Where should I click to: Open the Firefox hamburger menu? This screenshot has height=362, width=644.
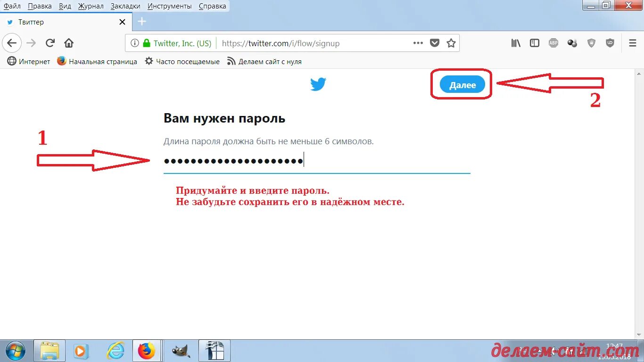(x=633, y=43)
